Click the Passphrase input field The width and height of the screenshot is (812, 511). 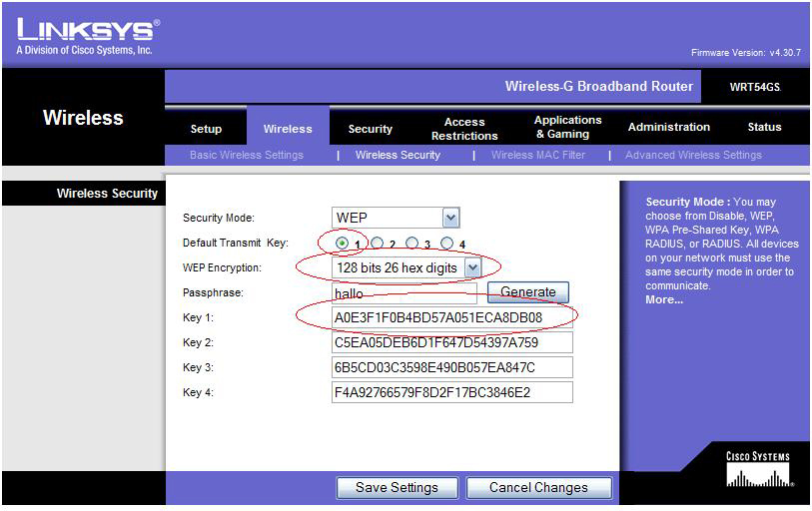coord(405,293)
